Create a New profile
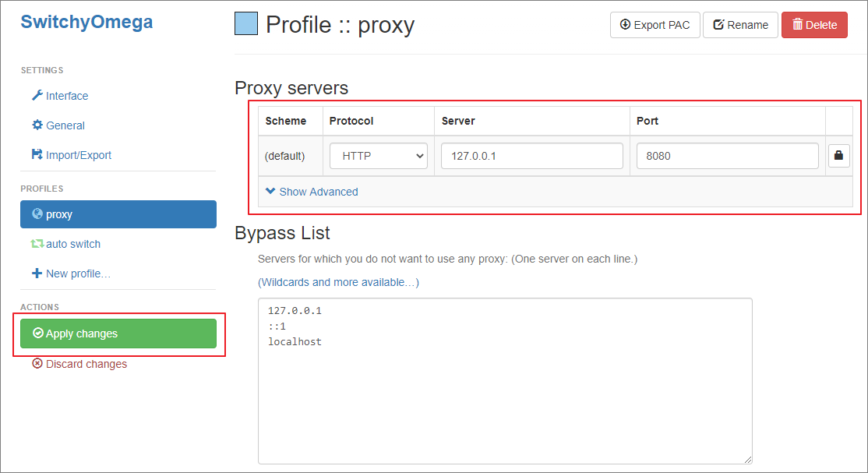 pyautogui.click(x=71, y=274)
